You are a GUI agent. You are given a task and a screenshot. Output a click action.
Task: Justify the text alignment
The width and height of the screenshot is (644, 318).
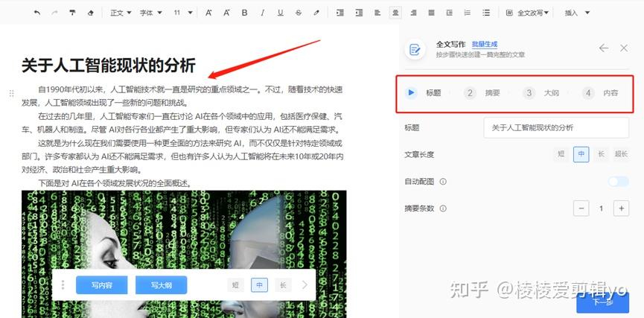pyautogui.click(x=431, y=13)
